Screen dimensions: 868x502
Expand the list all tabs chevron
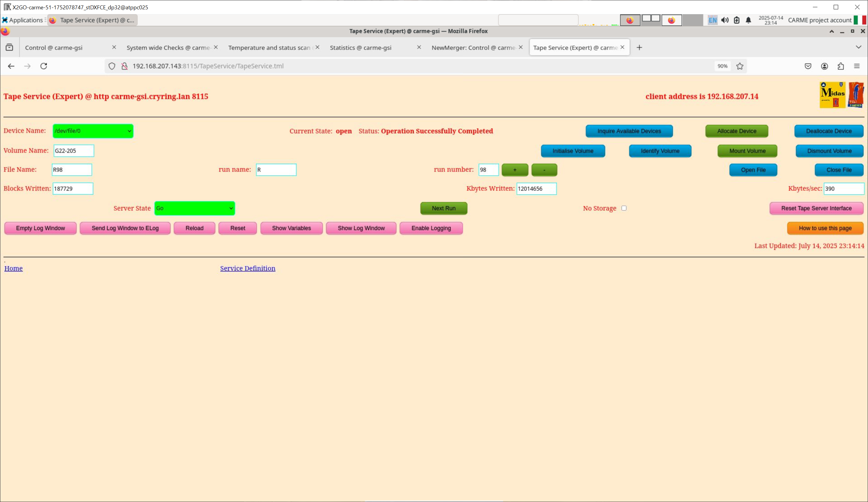point(858,47)
